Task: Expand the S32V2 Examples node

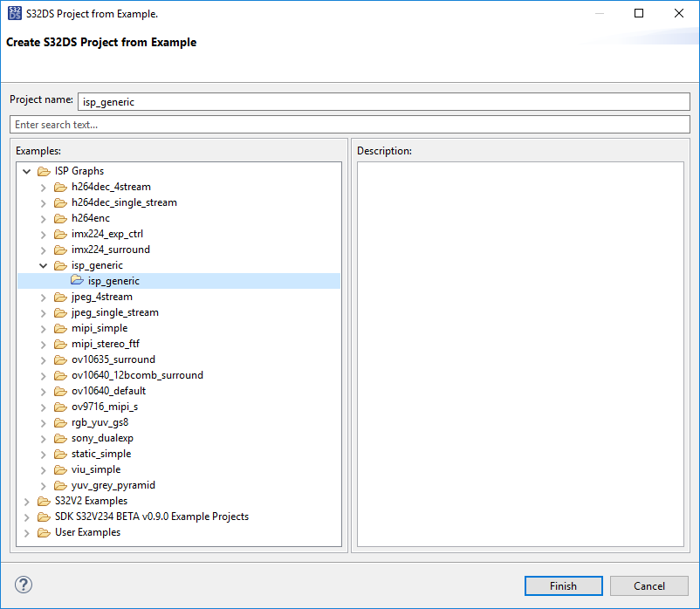Action: point(27,501)
